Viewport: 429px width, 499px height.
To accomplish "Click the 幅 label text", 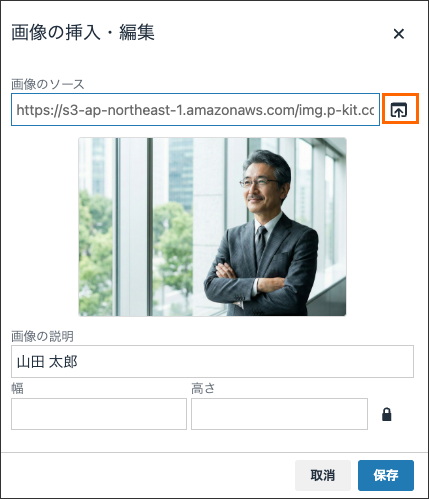I will [x=17, y=388].
